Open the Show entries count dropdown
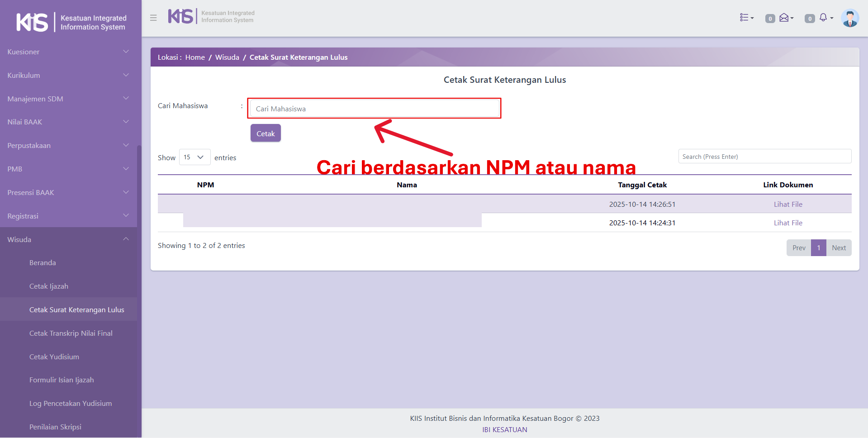This screenshot has height=438, width=868. [x=194, y=157]
